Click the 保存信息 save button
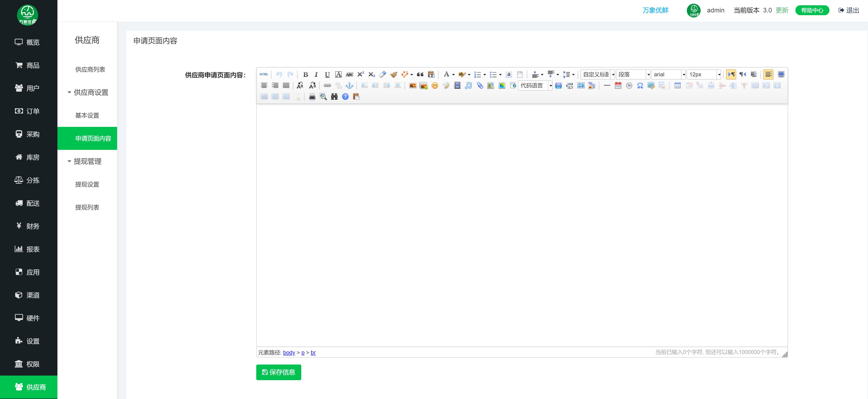The image size is (868, 399). click(278, 372)
